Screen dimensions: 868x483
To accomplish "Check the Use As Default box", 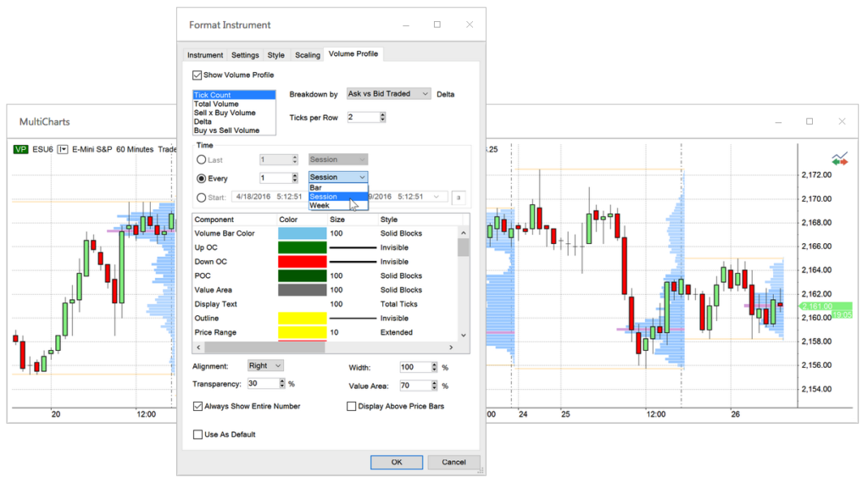I will coord(198,435).
